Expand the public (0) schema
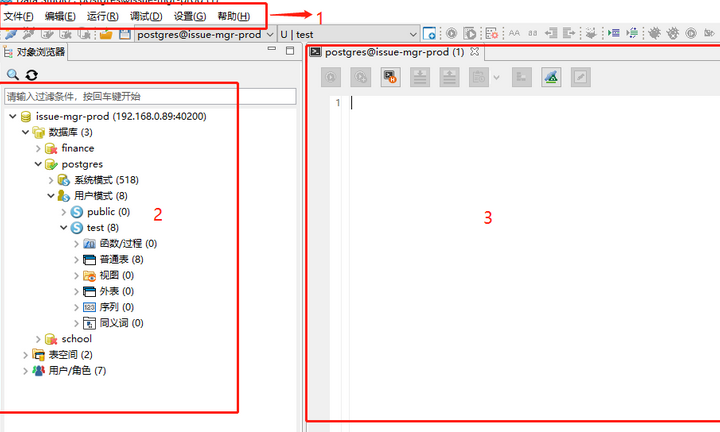Viewport: 720px width, 432px height. [x=64, y=212]
